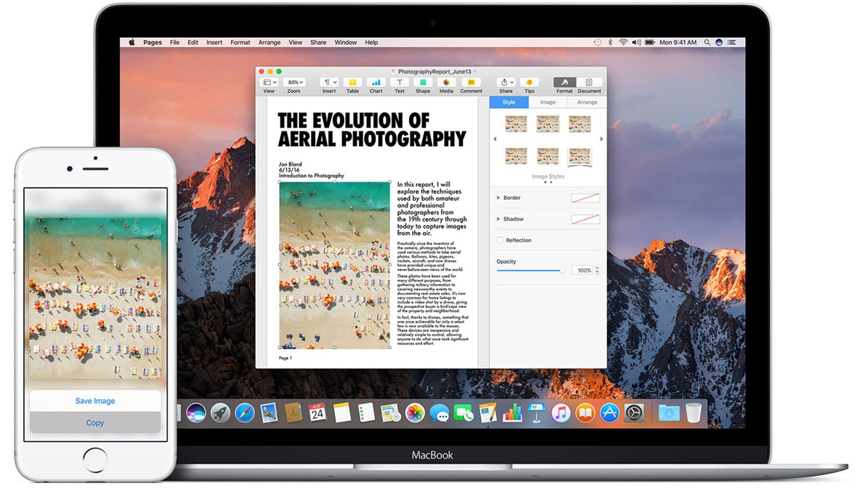868x488 pixels.
Task: Add a Comment via toolbar
Action: (471, 82)
